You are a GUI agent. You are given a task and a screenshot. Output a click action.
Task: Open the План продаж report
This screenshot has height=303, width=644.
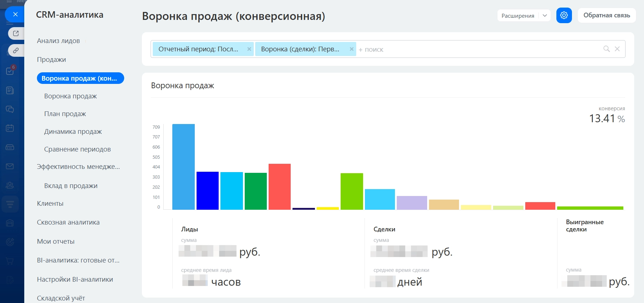65,114
